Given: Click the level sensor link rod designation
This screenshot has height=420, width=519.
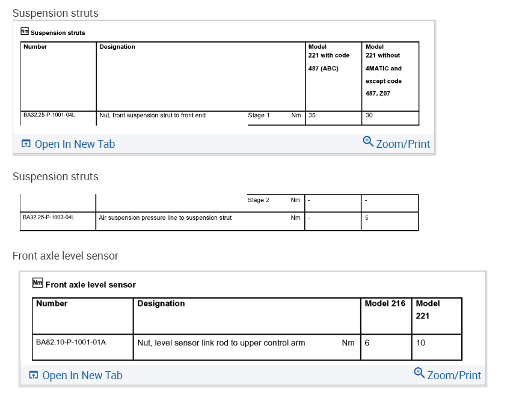Looking at the screenshot, I should [221, 343].
